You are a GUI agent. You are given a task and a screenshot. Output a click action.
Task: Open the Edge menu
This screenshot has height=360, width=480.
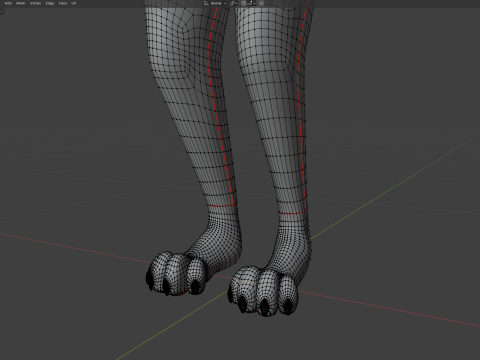(50, 3)
